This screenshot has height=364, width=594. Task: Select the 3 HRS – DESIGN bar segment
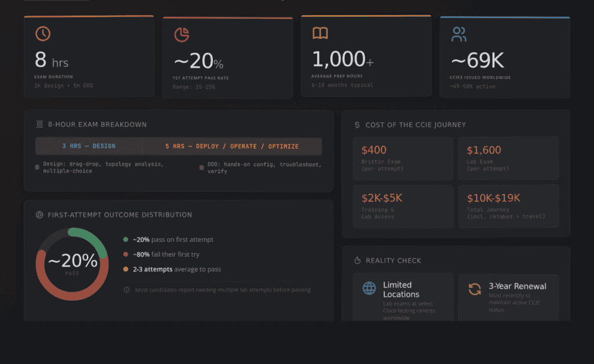pyautogui.click(x=89, y=146)
